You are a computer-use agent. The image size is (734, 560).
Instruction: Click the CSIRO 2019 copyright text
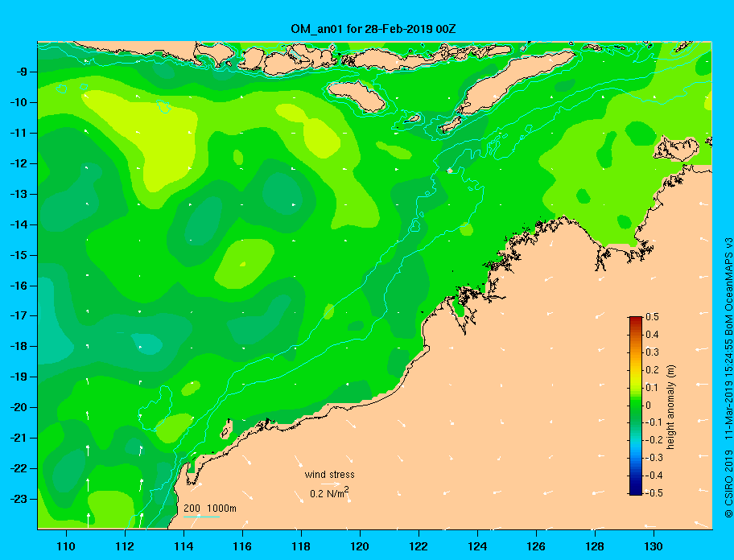tap(728, 484)
